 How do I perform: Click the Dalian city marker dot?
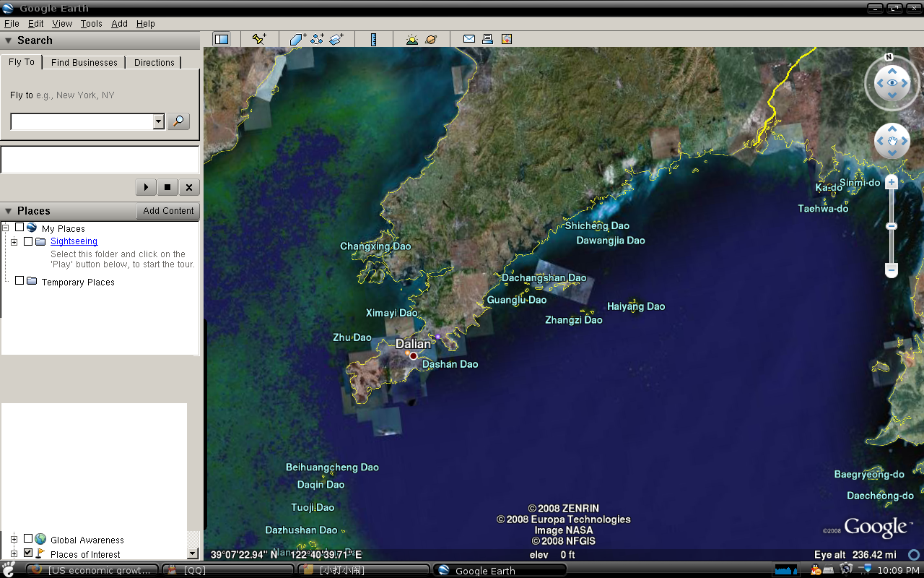(x=414, y=355)
